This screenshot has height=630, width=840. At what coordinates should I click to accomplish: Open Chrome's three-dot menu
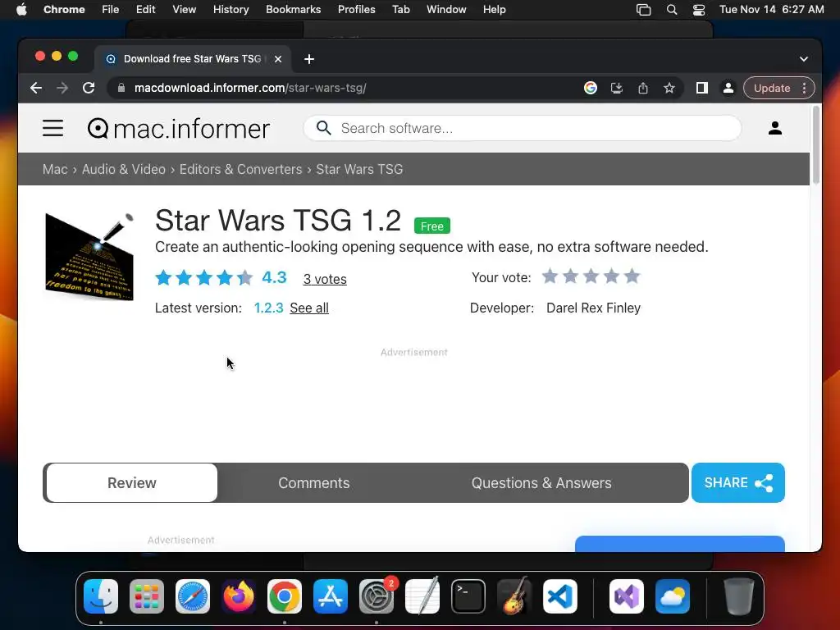click(x=804, y=88)
